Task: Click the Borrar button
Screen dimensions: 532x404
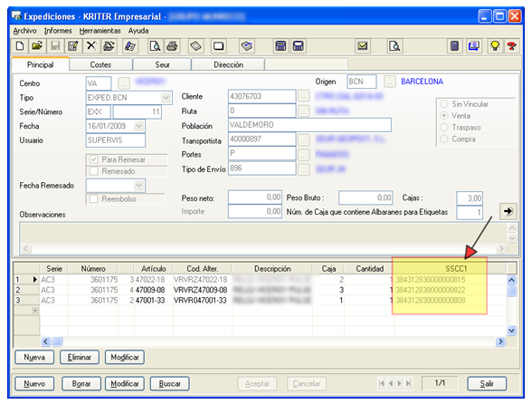Action: (81, 383)
